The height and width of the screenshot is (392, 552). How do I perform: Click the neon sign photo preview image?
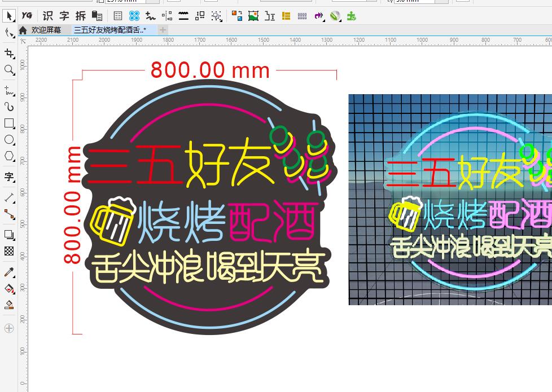click(x=450, y=200)
